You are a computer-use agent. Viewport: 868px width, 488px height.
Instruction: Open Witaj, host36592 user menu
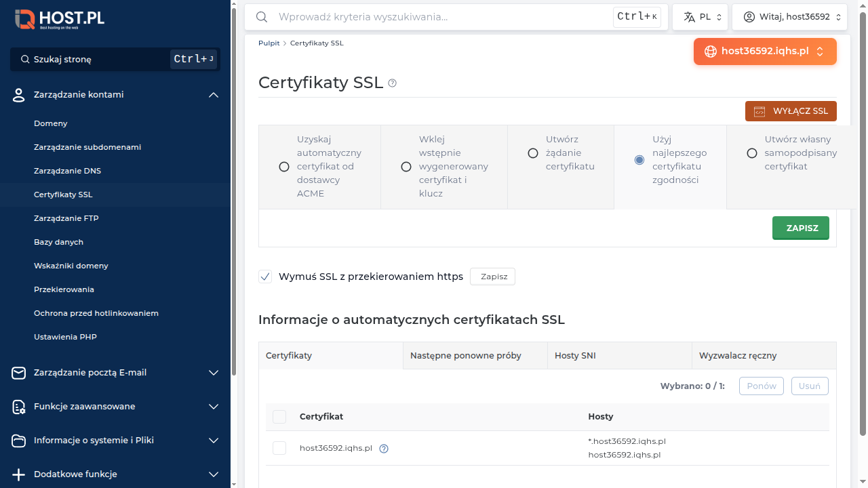[x=791, y=17]
